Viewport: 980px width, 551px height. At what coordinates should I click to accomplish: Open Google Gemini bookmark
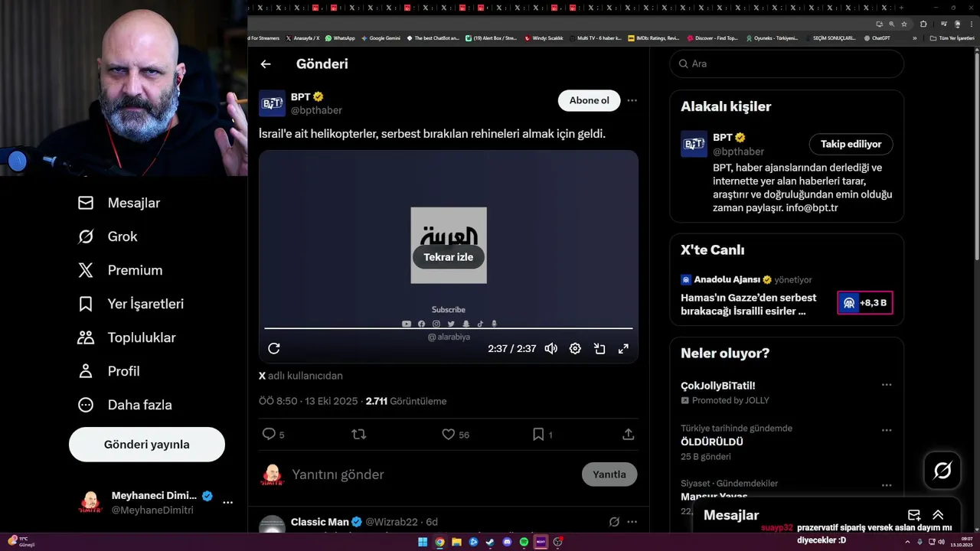coord(381,37)
